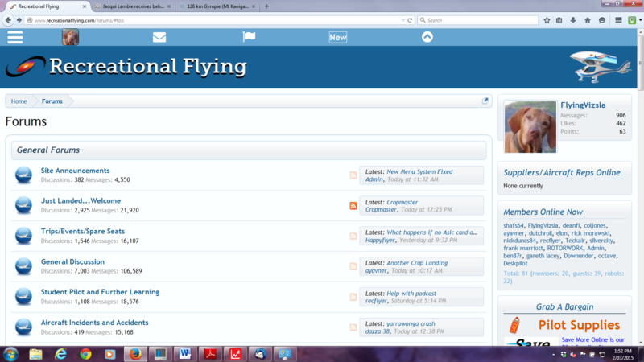644x362 pixels.
Task: Click the taskbar clock showing 1:52 PM
Action: click(622, 354)
